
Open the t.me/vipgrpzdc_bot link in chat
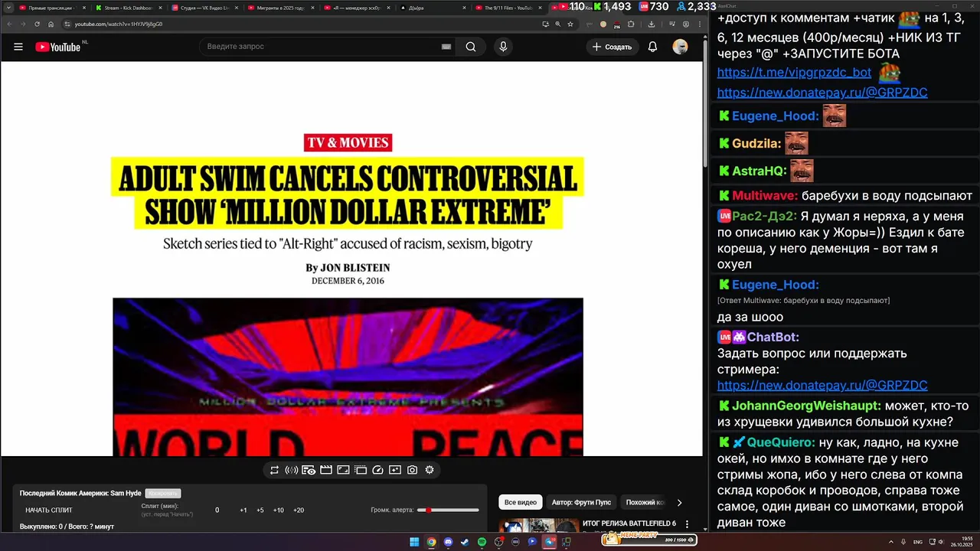794,73
